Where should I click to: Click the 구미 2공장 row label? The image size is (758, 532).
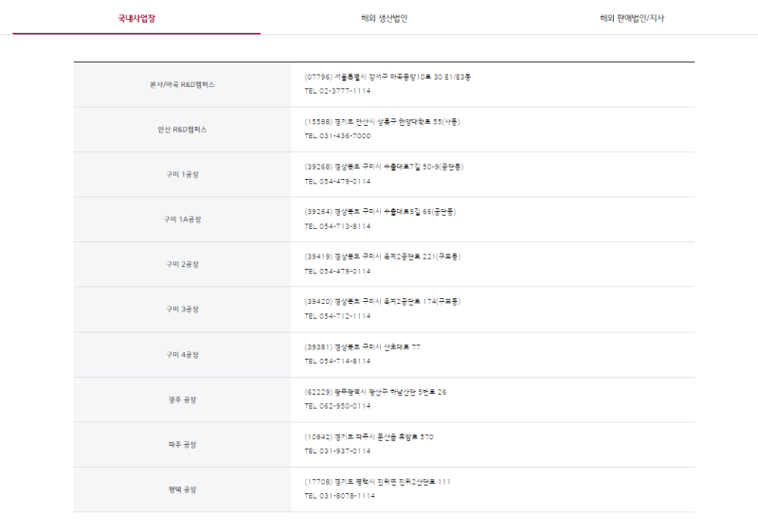(182, 264)
